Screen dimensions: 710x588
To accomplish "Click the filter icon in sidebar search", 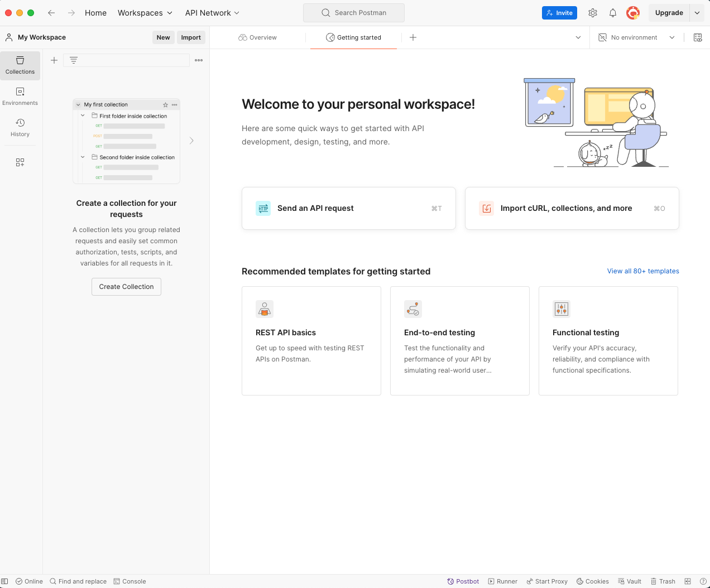I will point(74,60).
